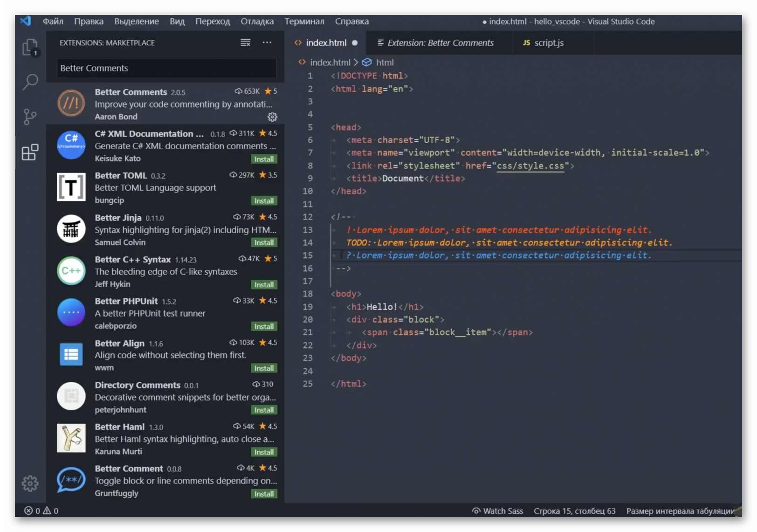This screenshot has height=532, width=757.
Task: Click the html symbol breadcrumb icon
Action: pyautogui.click(x=367, y=62)
